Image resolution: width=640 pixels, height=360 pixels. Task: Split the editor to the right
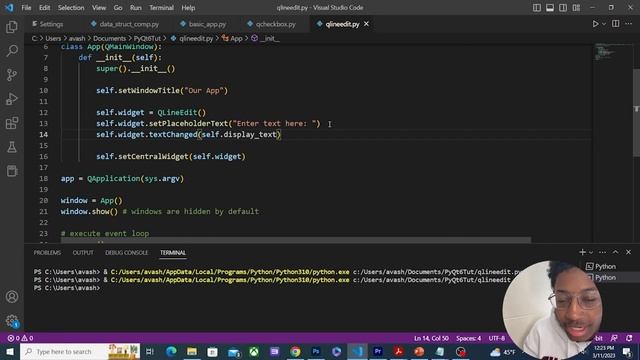click(616, 24)
